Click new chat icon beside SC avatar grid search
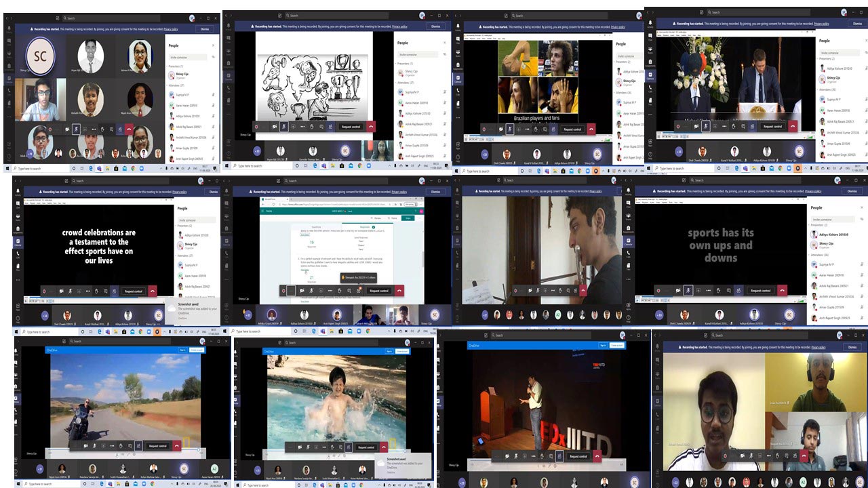 (x=57, y=18)
